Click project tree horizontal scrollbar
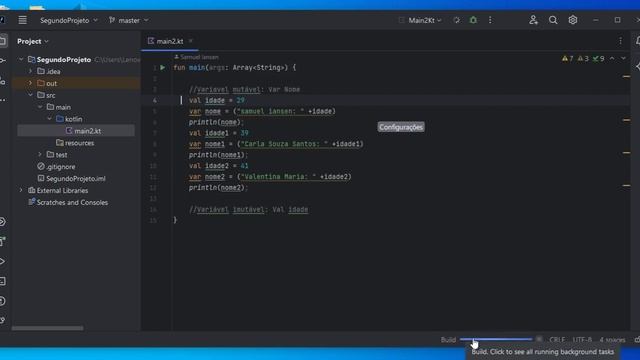The image size is (640, 360). pos(47,328)
